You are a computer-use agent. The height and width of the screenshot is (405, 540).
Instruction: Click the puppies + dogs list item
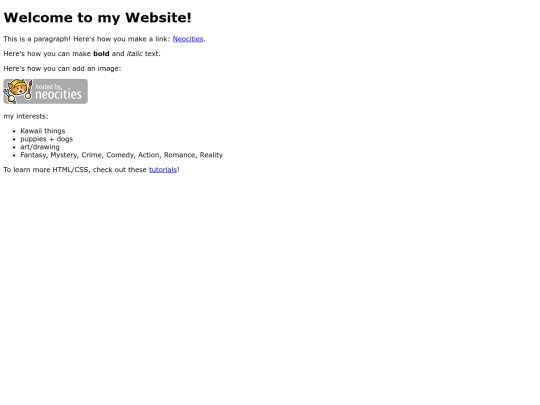coord(46,139)
